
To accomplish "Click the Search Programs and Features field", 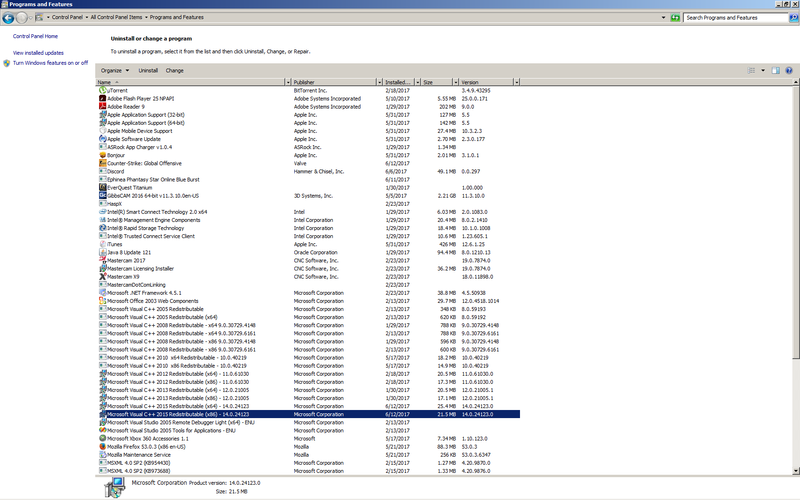I will pos(736,17).
